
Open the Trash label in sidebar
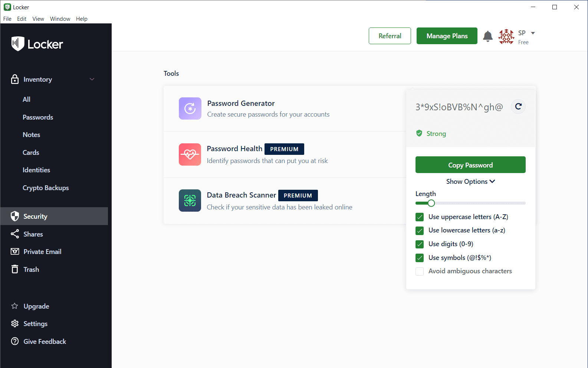pyautogui.click(x=31, y=269)
